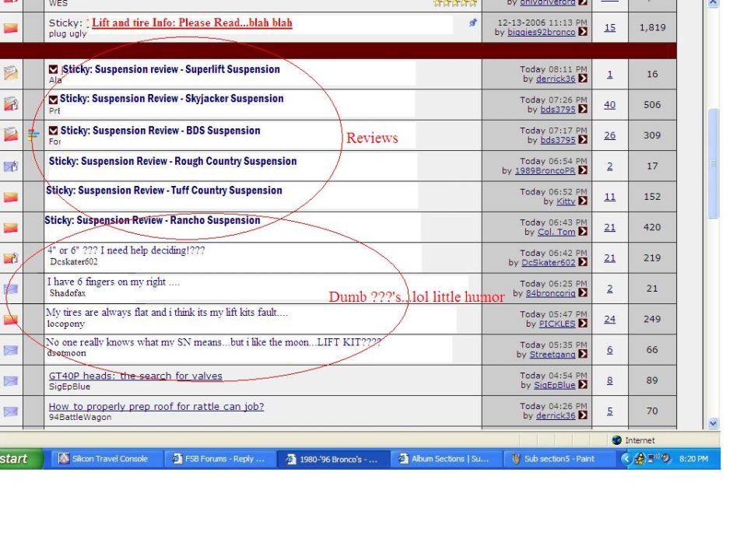Open GT40P heads the search for valves thread
The width and height of the screenshot is (747, 560).
click(135, 376)
